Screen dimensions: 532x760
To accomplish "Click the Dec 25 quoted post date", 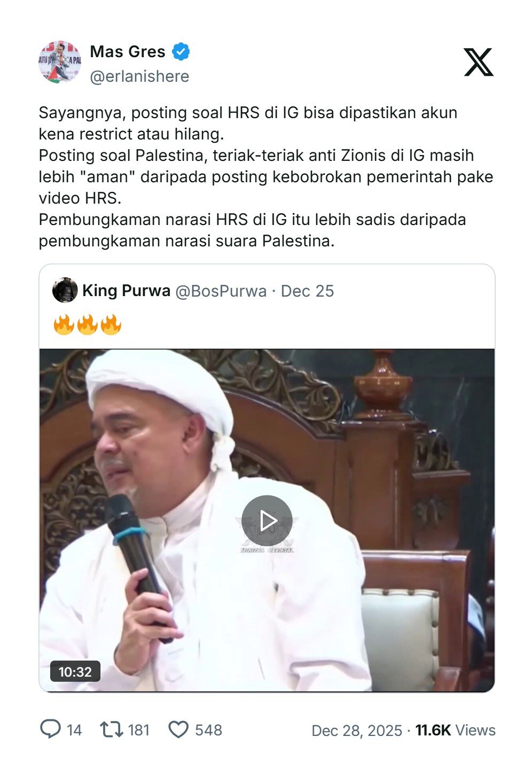I will pyautogui.click(x=307, y=291).
